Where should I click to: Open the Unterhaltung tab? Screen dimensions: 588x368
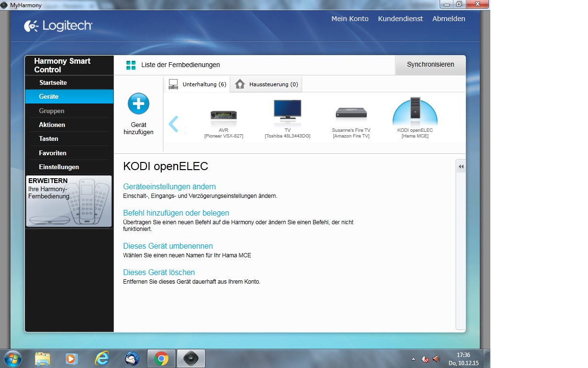click(x=197, y=84)
